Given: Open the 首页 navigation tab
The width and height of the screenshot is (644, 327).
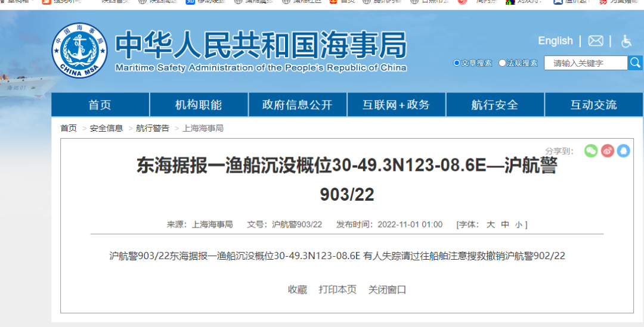Looking at the screenshot, I should click(100, 105).
